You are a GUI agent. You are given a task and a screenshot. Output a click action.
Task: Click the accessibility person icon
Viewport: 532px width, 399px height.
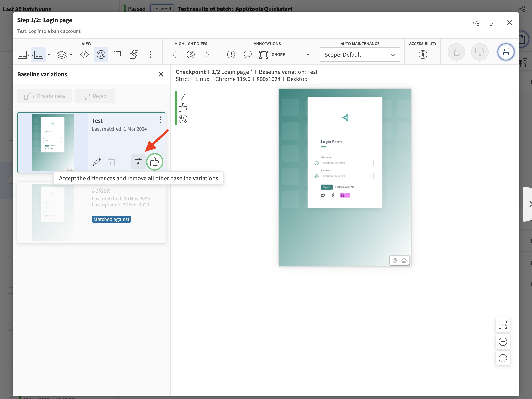click(x=422, y=54)
